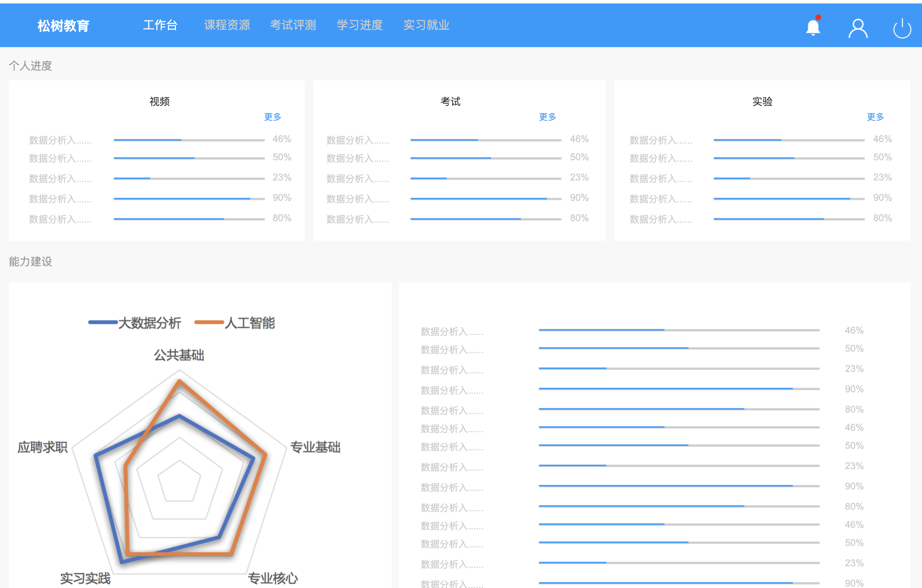Select the 学习进度 tab
The height and width of the screenshot is (588, 922).
(x=359, y=25)
